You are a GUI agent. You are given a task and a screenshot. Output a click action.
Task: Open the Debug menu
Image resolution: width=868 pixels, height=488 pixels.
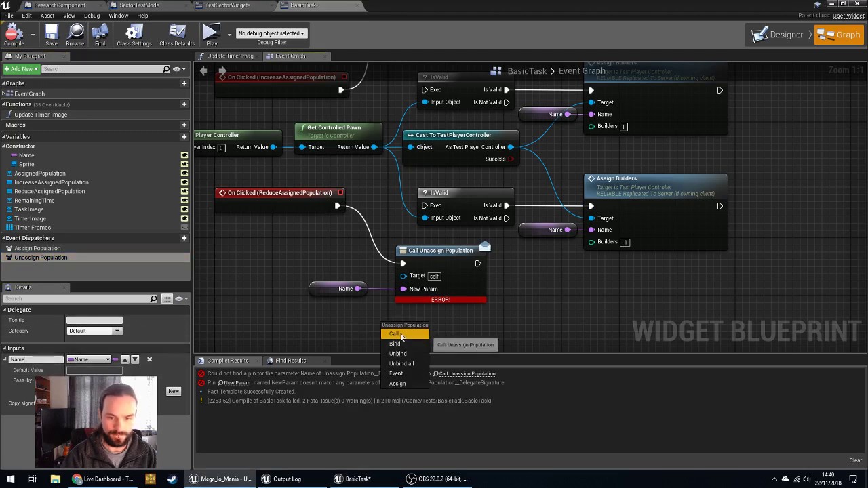(92, 16)
